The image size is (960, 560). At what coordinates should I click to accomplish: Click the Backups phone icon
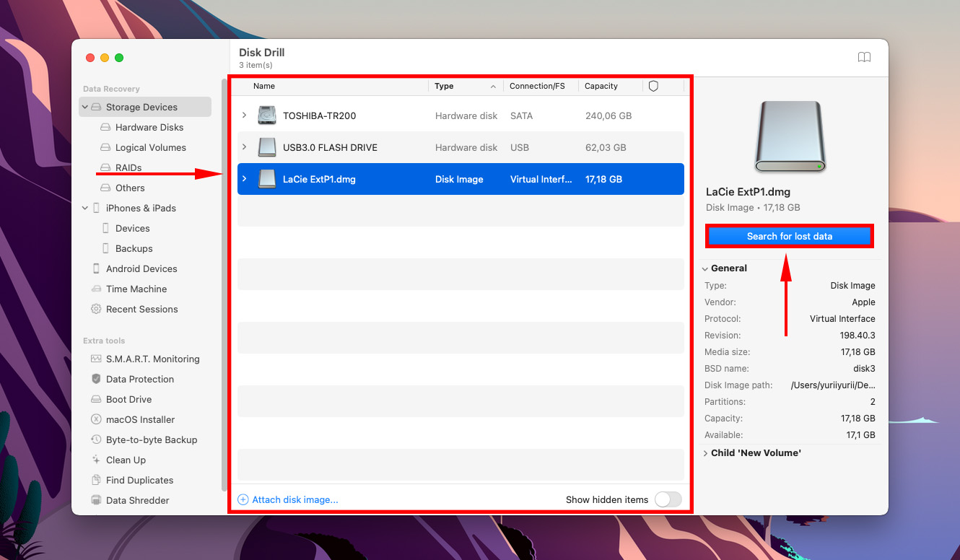tap(105, 248)
